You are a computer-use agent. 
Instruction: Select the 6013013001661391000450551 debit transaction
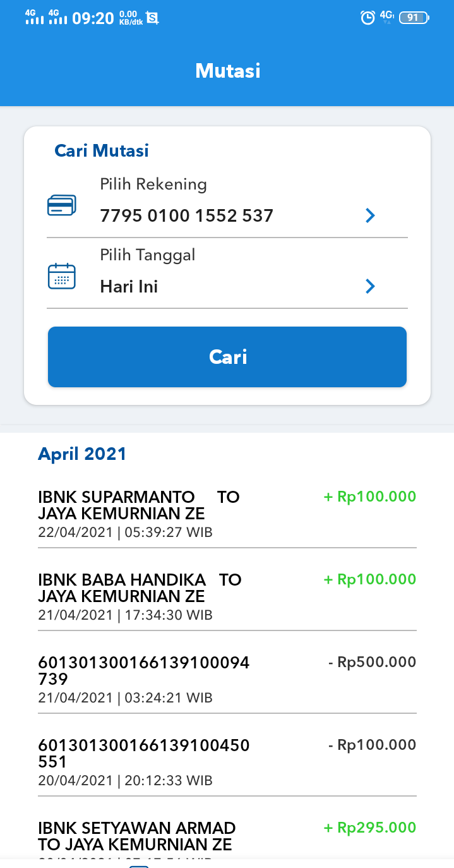(144, 761)
